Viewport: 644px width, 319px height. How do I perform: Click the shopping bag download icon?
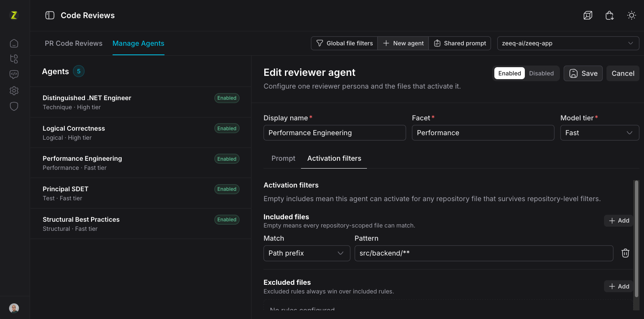pos(610,15)
